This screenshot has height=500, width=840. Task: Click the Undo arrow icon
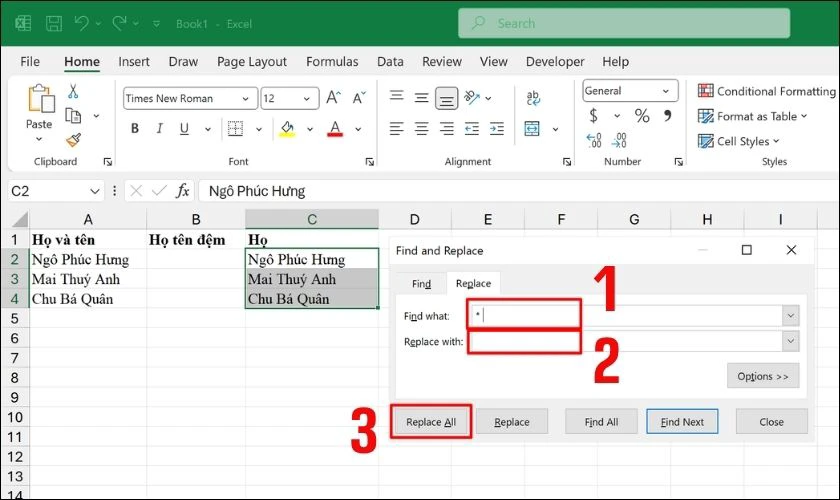coord(81,23)
